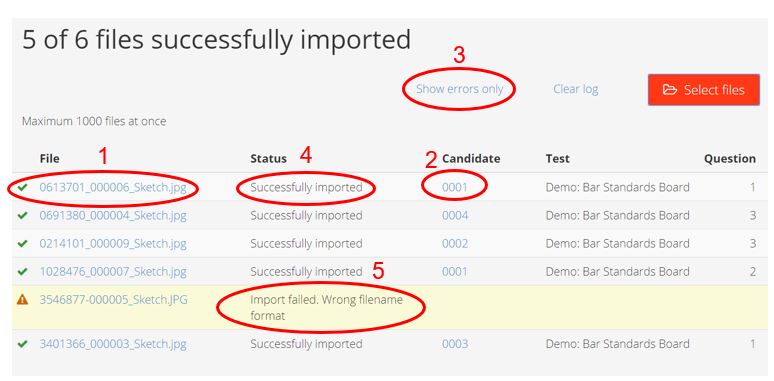Image resolution: width=774 pixels, height=381 pixels.
Task: Open failed file 3546877-000005_Sketch.JPG
Action: 114,300
